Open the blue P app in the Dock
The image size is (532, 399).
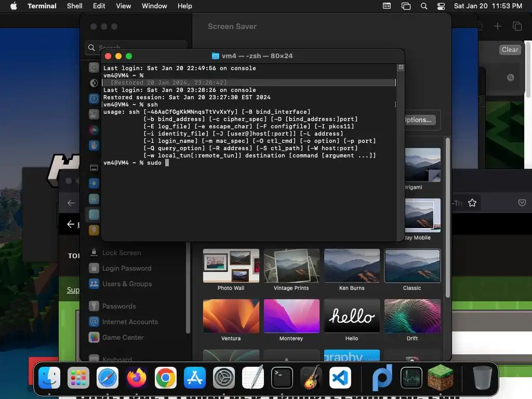(382, 378)
